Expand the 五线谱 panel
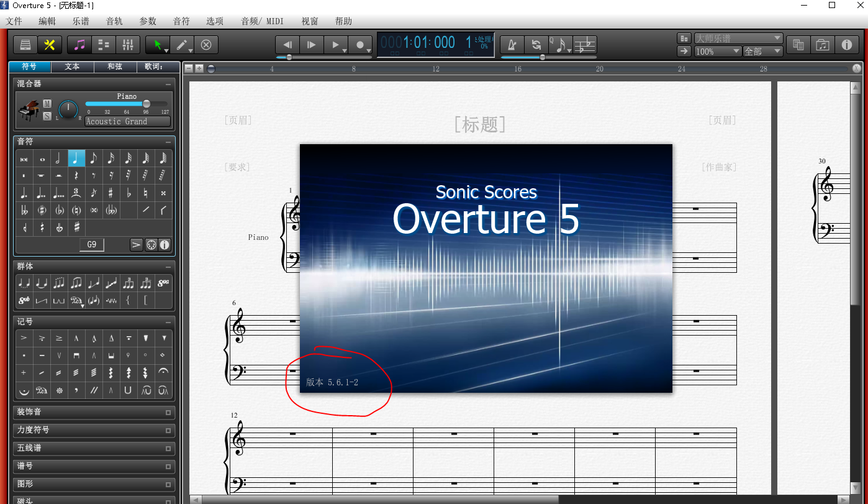This screenshot has width=868, height=504. point(168,448)
